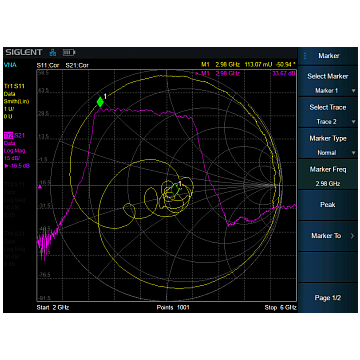The height and width of the screenshot is (360, 360).
Task: Select the dimmed Tr3 S11 trace label
Action: 14,185
